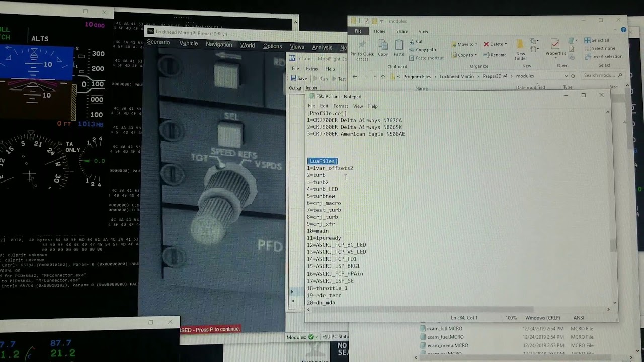Click the Save icon in MobiFlight toolbar
Screen dimensions: 644x362
tap(293, 78)
